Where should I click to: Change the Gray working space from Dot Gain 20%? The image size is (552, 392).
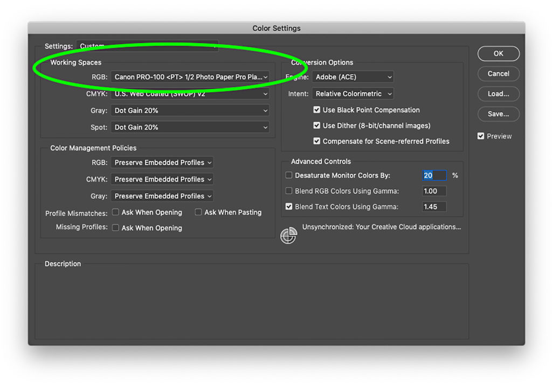tap(190, 110)
